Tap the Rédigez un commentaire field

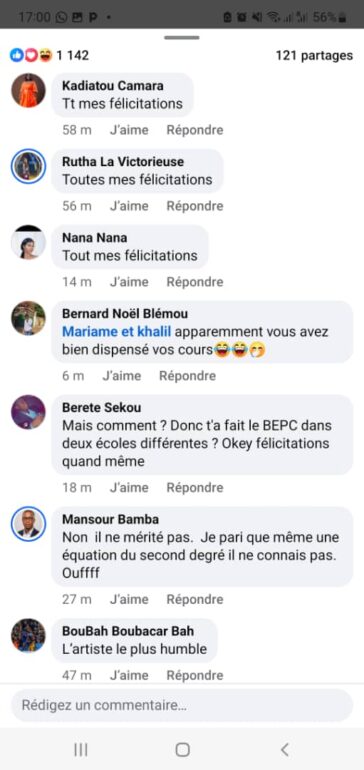(x=182, y=705)
